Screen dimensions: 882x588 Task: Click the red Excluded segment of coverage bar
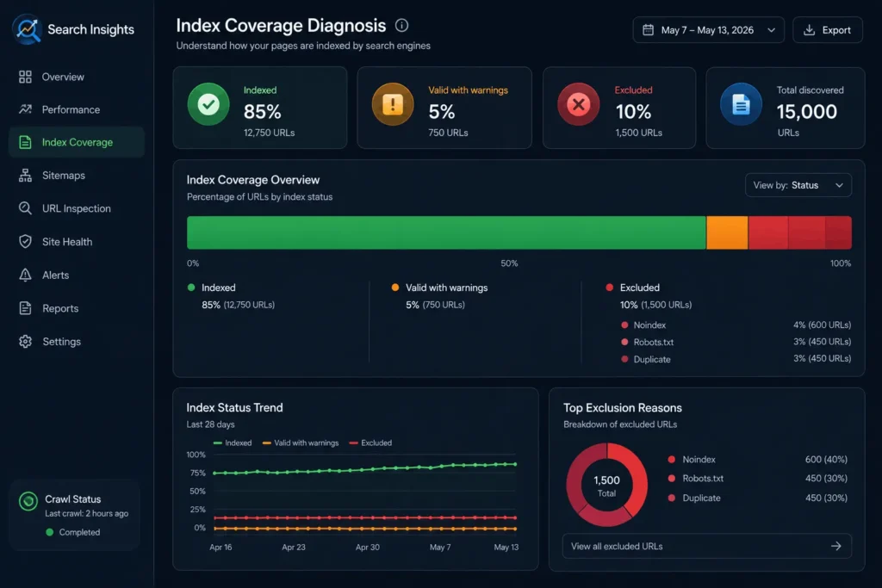point(800,232)
